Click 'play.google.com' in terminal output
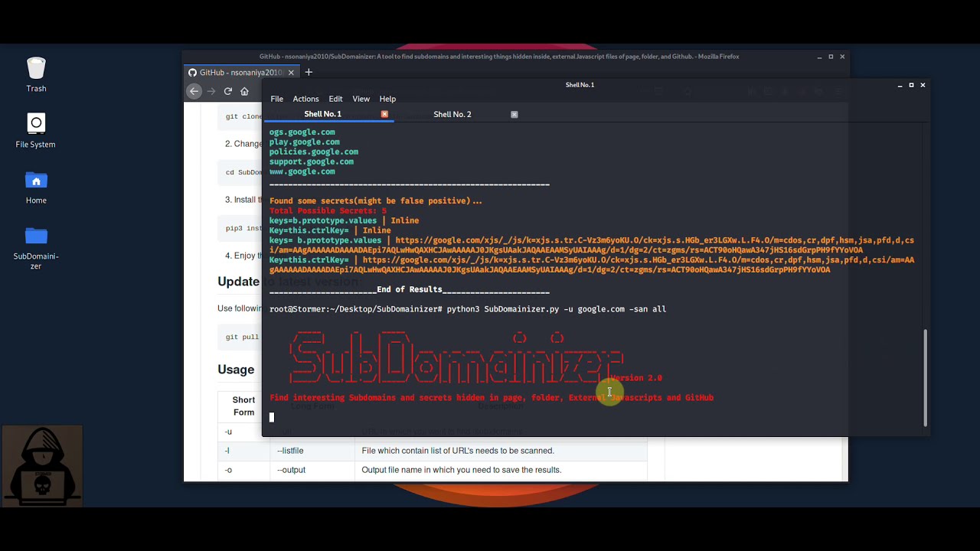 point(304,142)
